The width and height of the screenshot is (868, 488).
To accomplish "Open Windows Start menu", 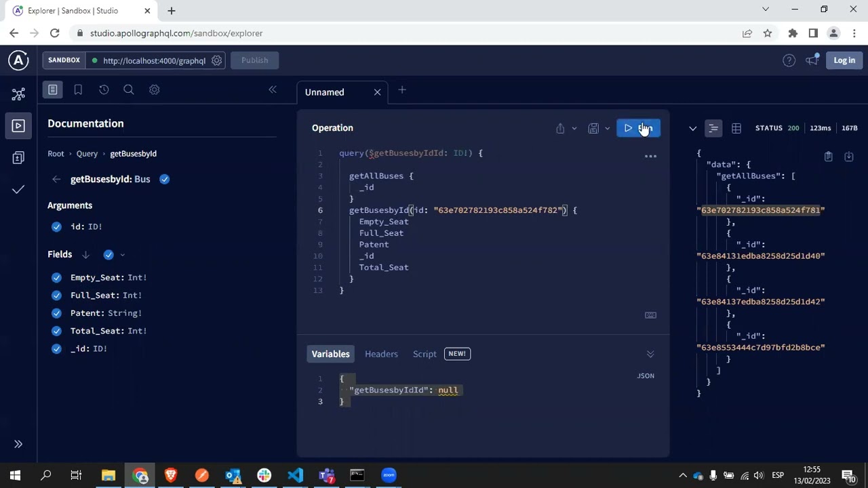I will (16, 475).
